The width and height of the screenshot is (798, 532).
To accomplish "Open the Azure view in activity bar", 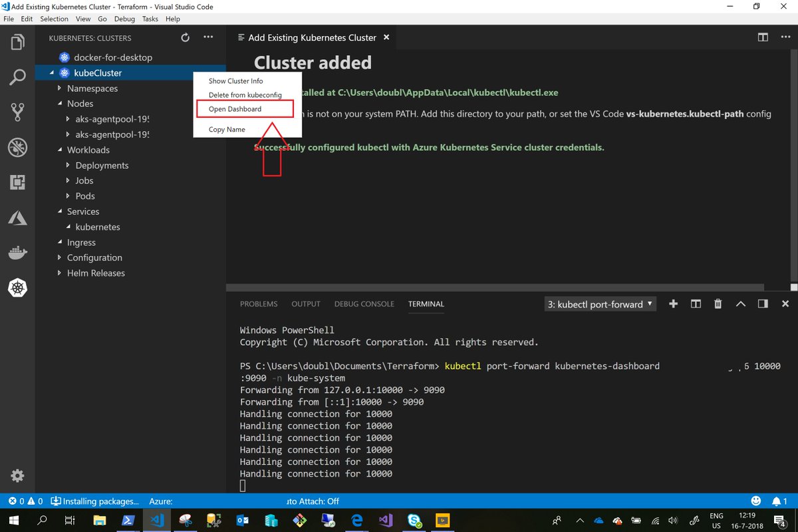I will click(x=17, y=217).
